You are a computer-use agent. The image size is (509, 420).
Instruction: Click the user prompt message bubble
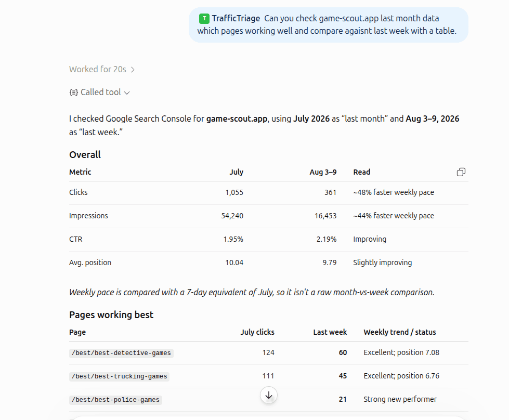point(328,25)
